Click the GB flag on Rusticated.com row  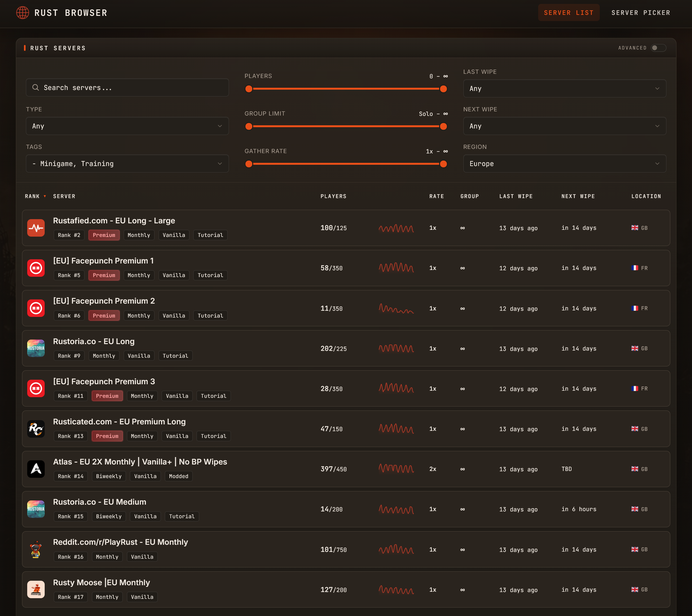(635, 429)
